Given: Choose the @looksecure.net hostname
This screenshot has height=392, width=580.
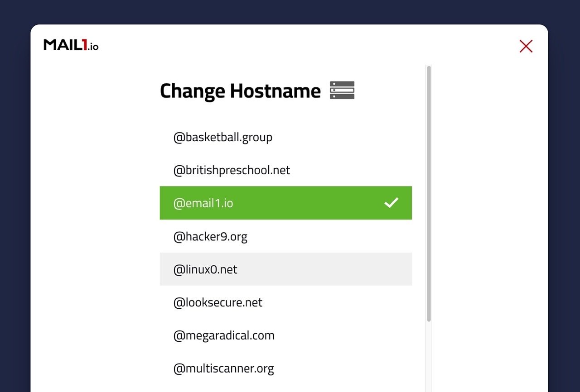Looking at the screenshot, I should point(286,302).
